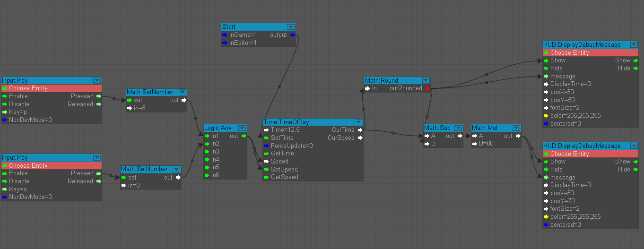Viewport: 644px width, 249px height.
Task: Open the Time:TimeOfDay node header dropdown
Action: (x=359, y=122)
